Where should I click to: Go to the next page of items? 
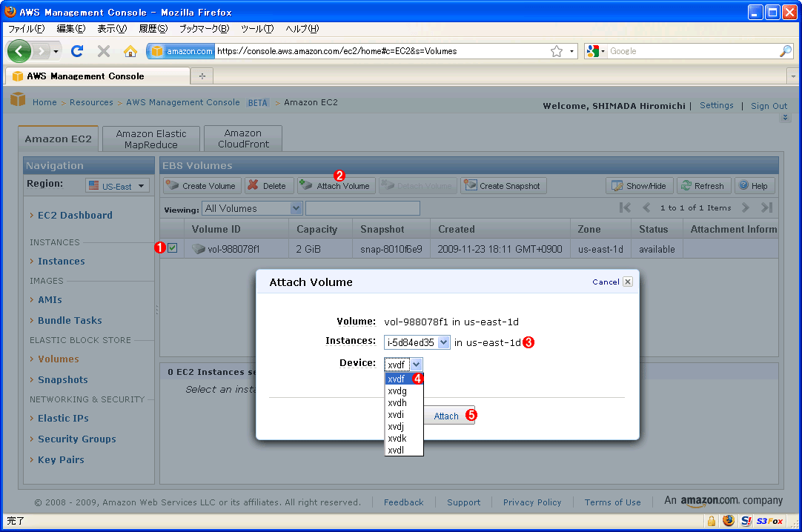[745, 207]
